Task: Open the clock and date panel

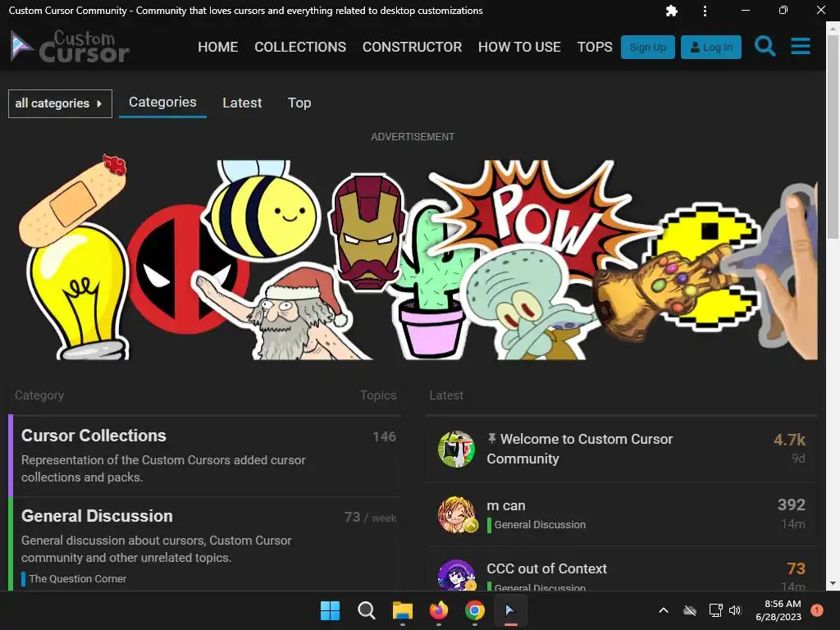Action: (778, 610)
